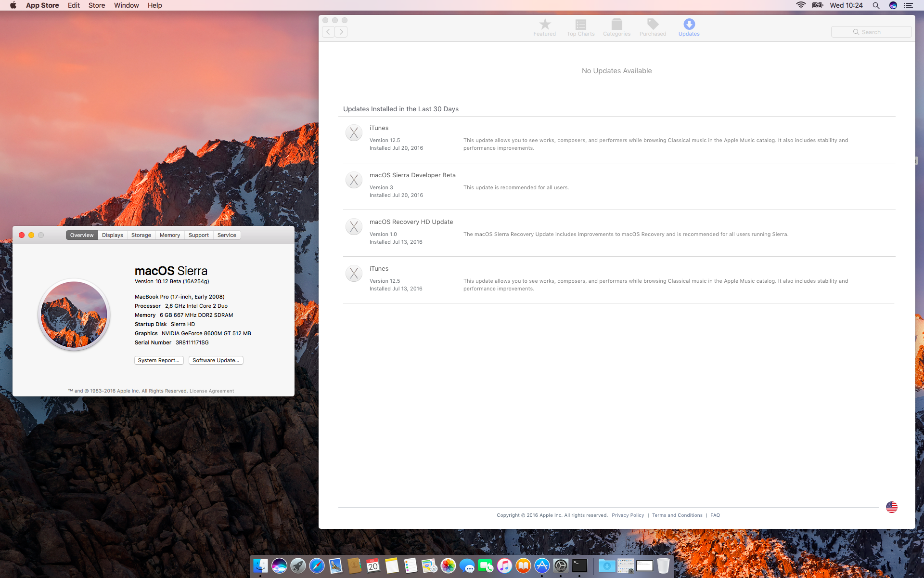The width and height of the screenshot is (924, 578).
Task: Open the FAQ link
Action: tap(715, 515)
